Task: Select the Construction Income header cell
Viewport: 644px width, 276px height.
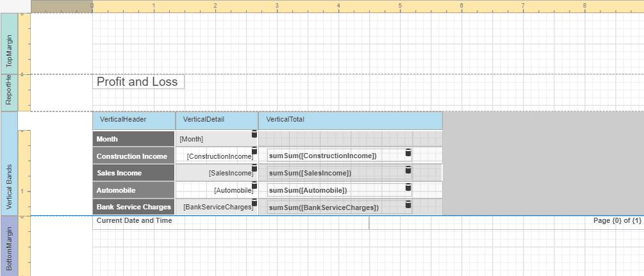Action: tap(133, 156)
